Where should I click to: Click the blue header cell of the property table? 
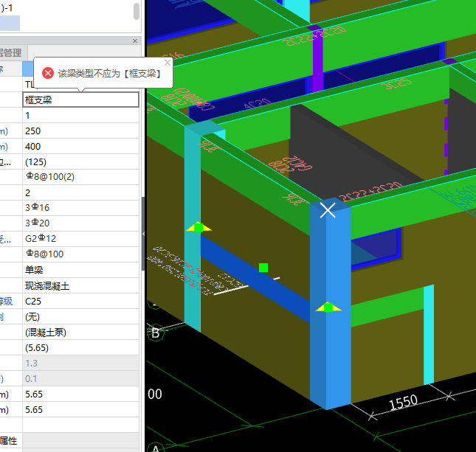pyautogui.click(x=28, y=69)
